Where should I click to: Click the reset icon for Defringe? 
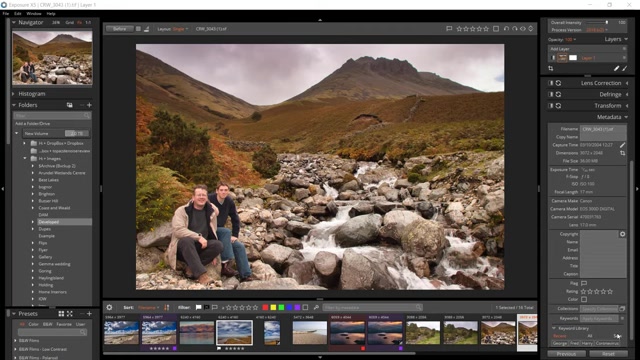pyautogui.click(x=558, y=94)
